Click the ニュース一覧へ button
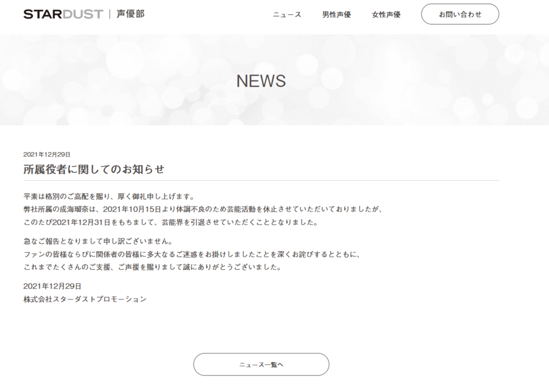Image resolution: width=549 pixels, height=392 pixels. pyautogui.click(x=261, y=365)
